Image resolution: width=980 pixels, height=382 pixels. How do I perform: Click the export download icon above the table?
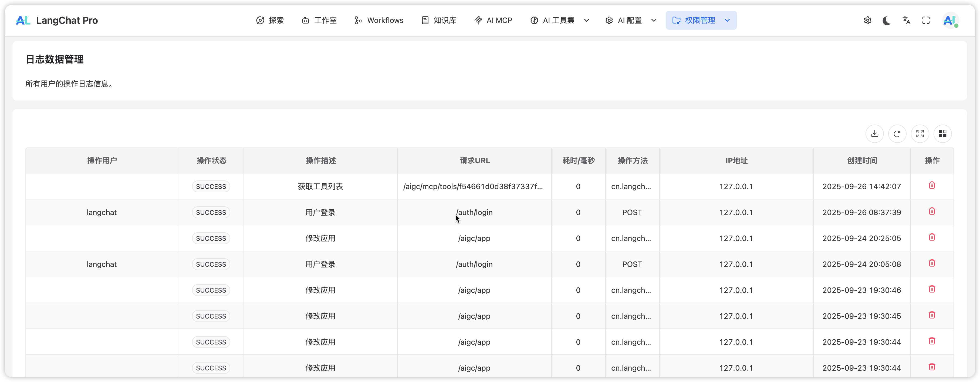pyautogui.click(x=874, y=134)
